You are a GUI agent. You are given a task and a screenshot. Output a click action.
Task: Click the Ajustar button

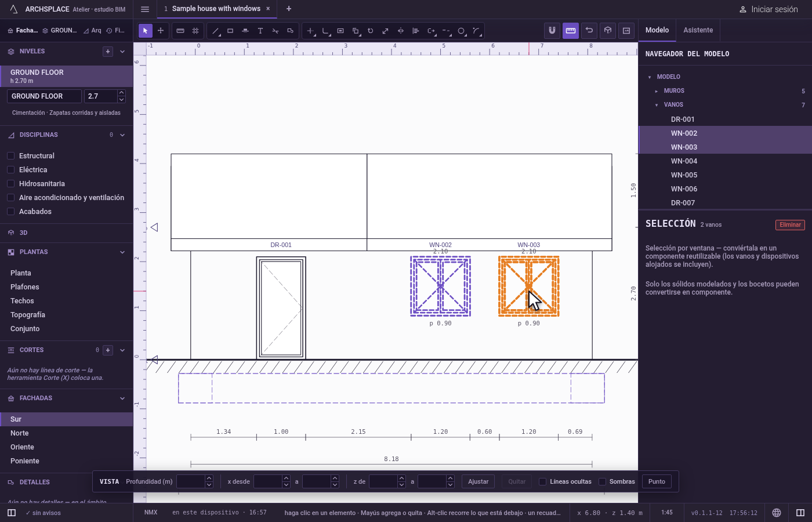coord(478,482)
